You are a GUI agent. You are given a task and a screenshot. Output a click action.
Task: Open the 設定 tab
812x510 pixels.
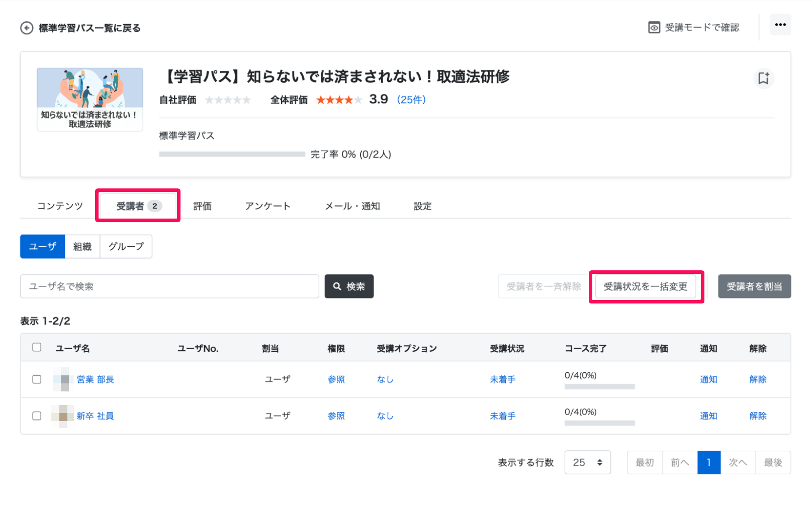[x=422, y=206]
